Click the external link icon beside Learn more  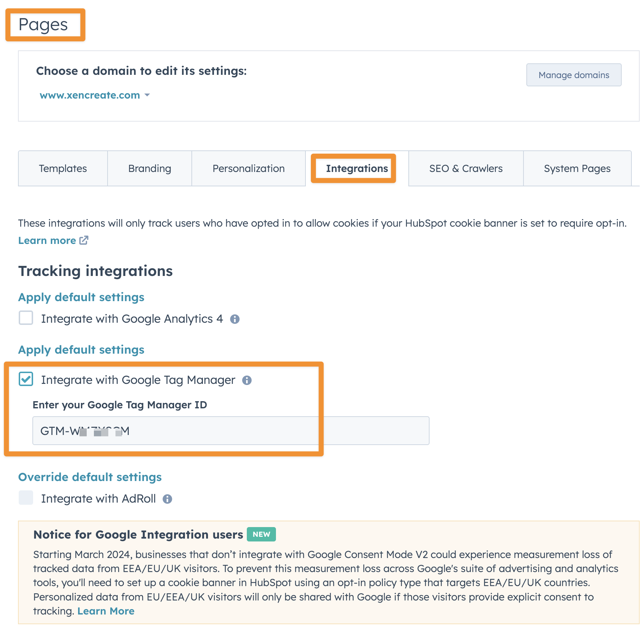click(x=84, y=240)
